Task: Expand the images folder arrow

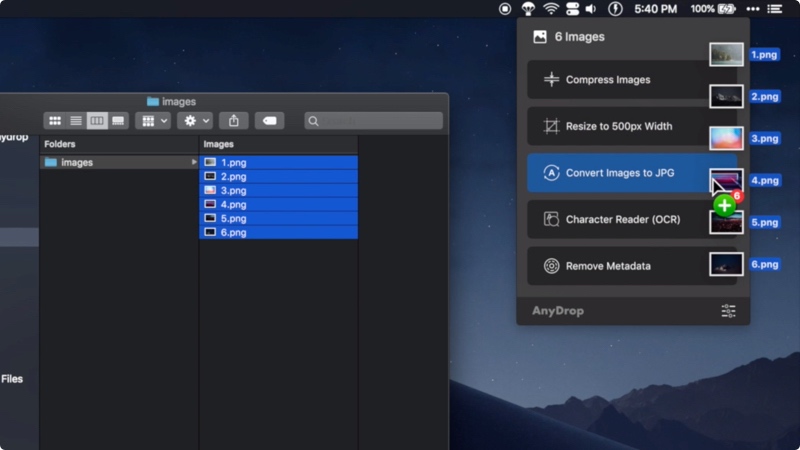Action: (x=194, y=162)
